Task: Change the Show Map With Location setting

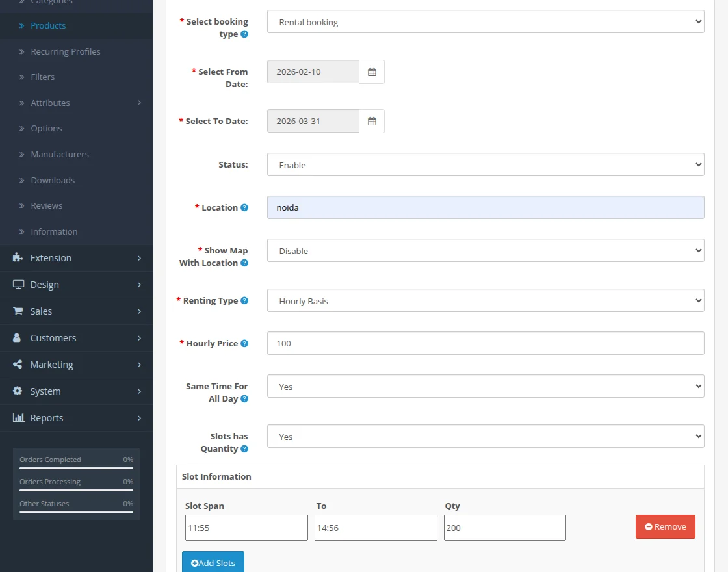Action: [x=485, y=251]
